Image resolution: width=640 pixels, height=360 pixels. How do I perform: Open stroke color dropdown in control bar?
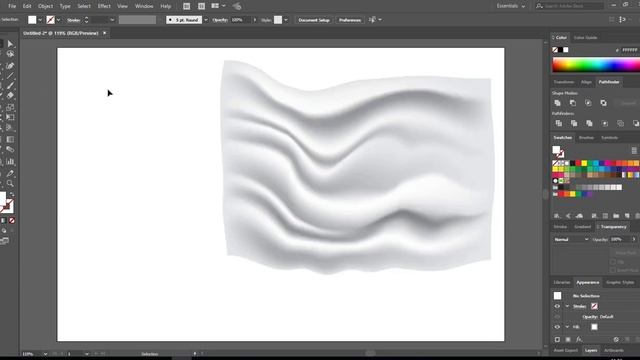point(58,20)
